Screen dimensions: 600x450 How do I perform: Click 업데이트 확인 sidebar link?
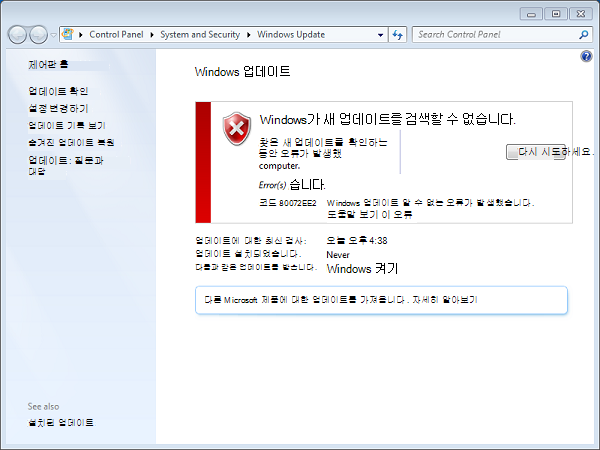click(x=58, y=91)
